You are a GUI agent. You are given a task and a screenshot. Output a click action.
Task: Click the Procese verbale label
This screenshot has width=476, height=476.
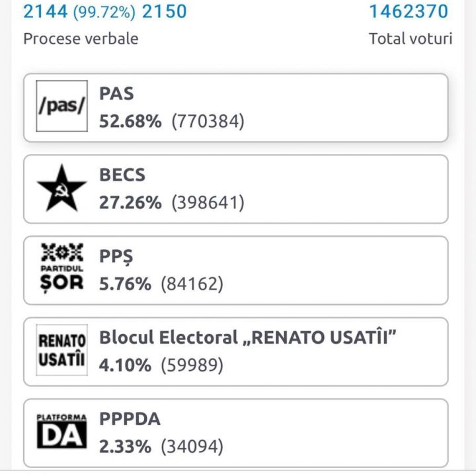coord(81,38)
